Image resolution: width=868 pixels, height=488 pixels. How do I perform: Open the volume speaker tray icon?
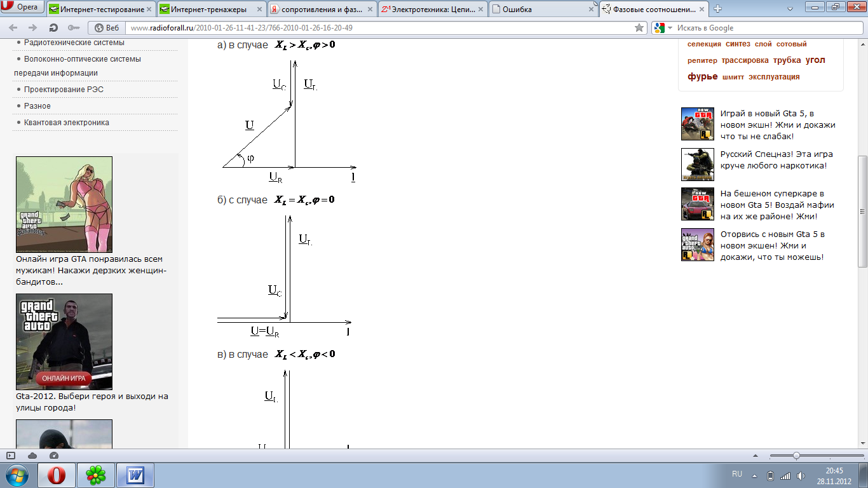click(801, 475)
